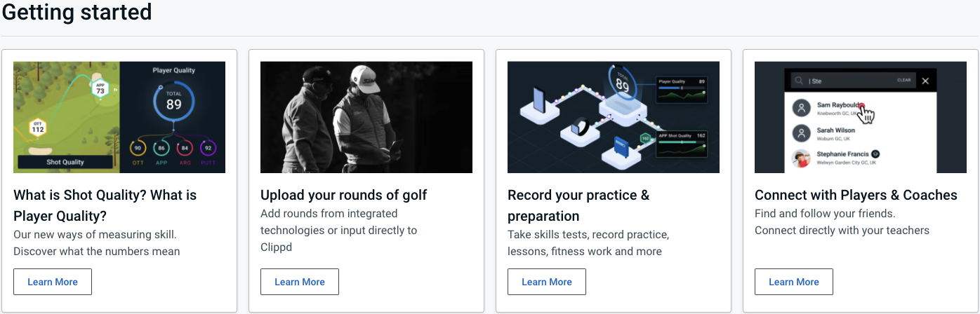Click Learn More under Shot Quality card
This screenshot has width=980, height=314.
coord(53,282)
